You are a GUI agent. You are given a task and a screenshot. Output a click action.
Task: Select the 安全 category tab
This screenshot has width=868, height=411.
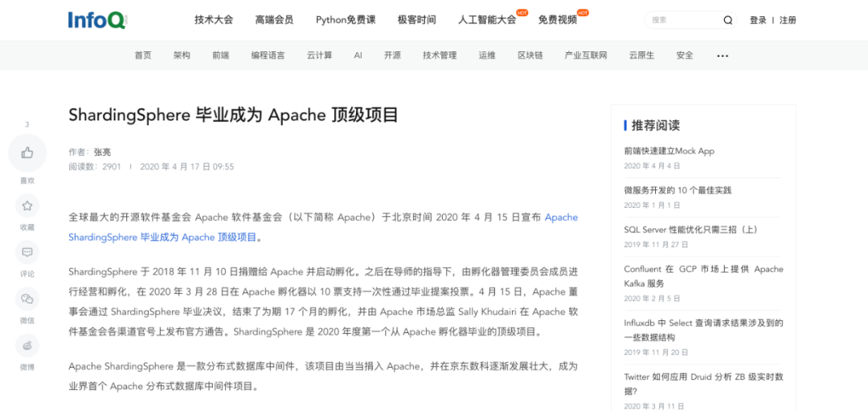[685, 55]
